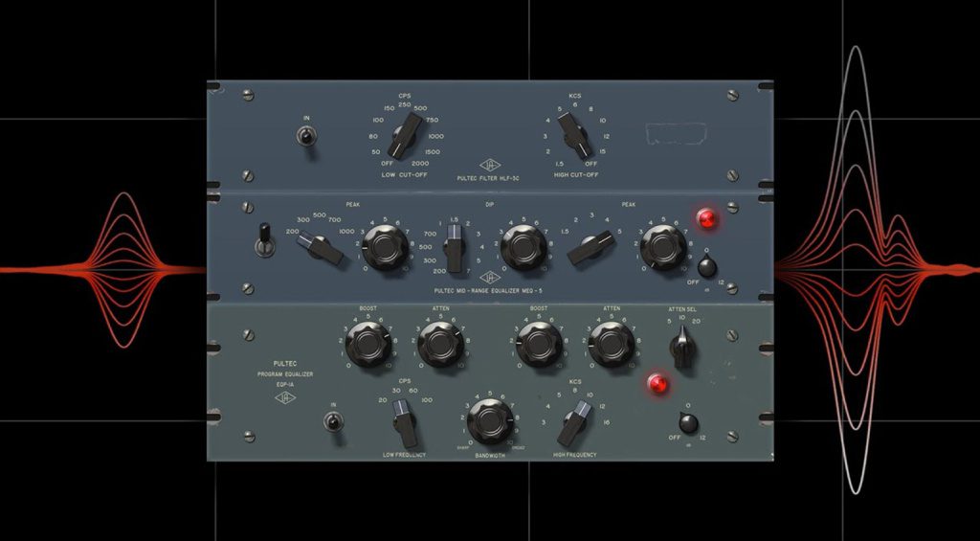The height and width of the screenshot is (541, 980).
Task: Click the MEQ-5 low Peak frequency selector
Action: coord(320,247)
